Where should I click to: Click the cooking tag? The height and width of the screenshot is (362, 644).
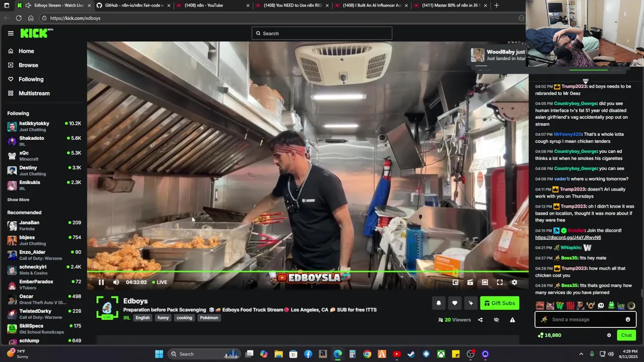184,318
